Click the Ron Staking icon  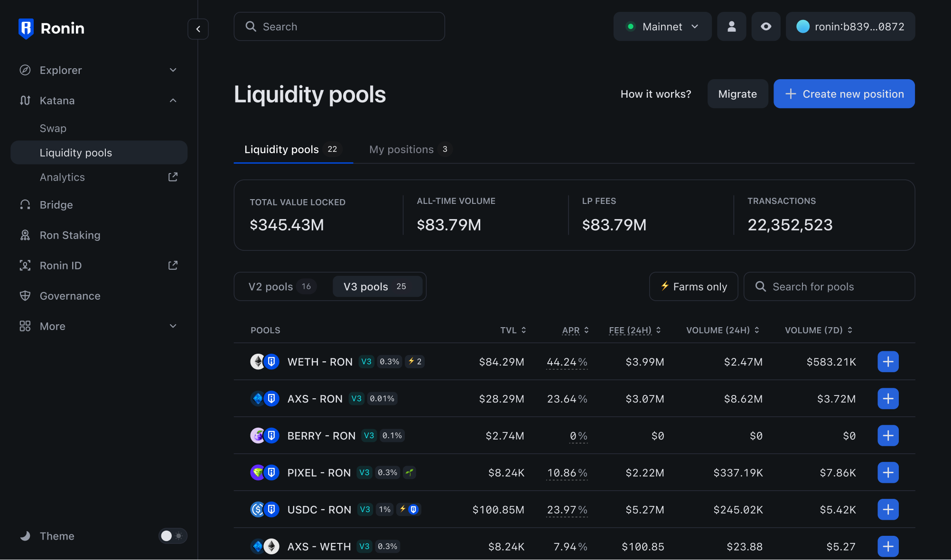tap(25, 235)
